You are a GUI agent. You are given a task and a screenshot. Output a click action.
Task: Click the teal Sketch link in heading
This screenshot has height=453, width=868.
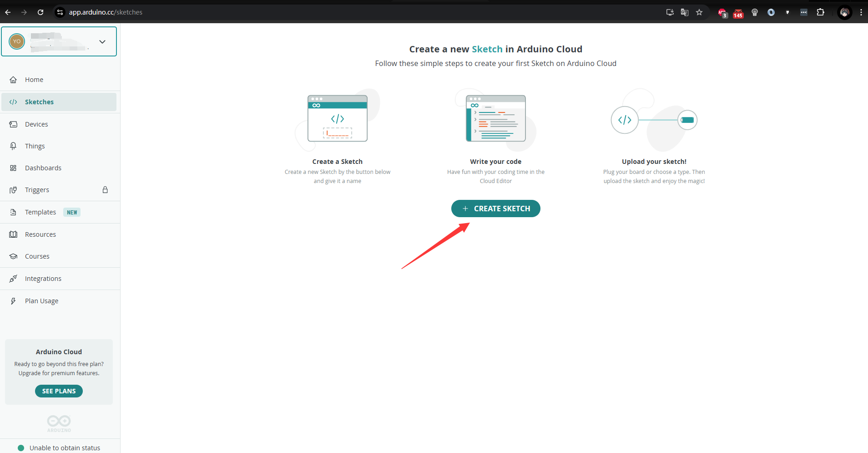tap(487, 49)
